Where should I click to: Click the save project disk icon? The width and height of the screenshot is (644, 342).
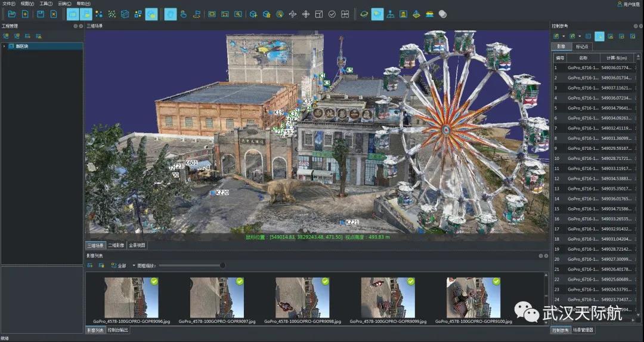[41, 14]
